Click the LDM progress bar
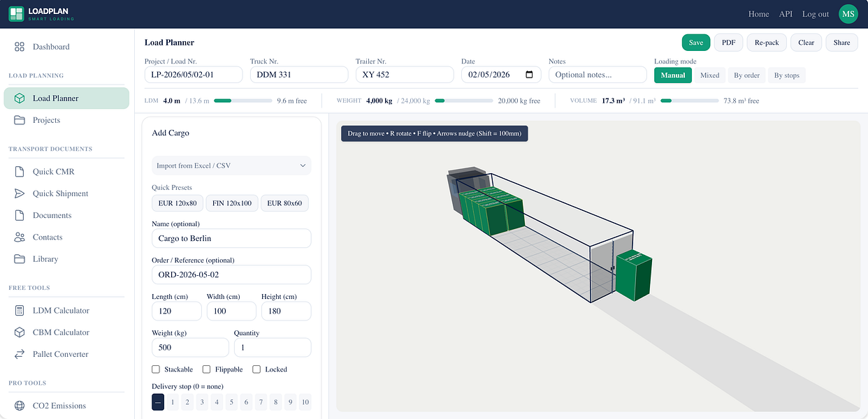This screenshot has width=868, height=419. click(x=243, y=101)
